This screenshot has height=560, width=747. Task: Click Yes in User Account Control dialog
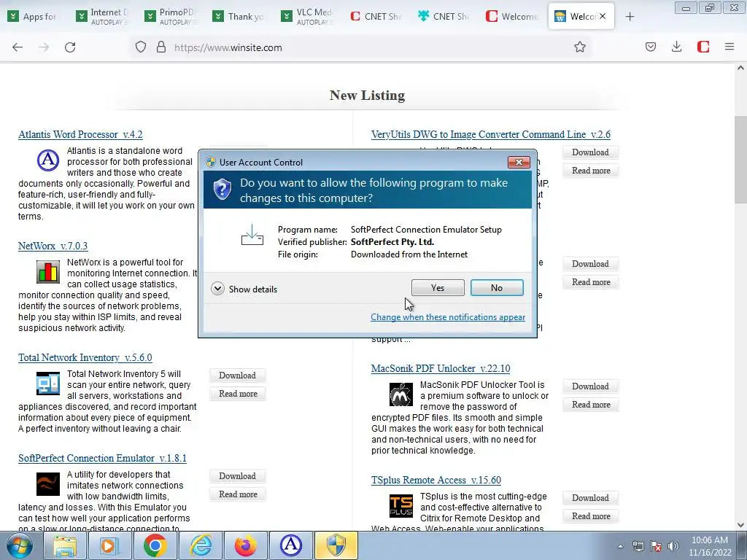(438, 287)
